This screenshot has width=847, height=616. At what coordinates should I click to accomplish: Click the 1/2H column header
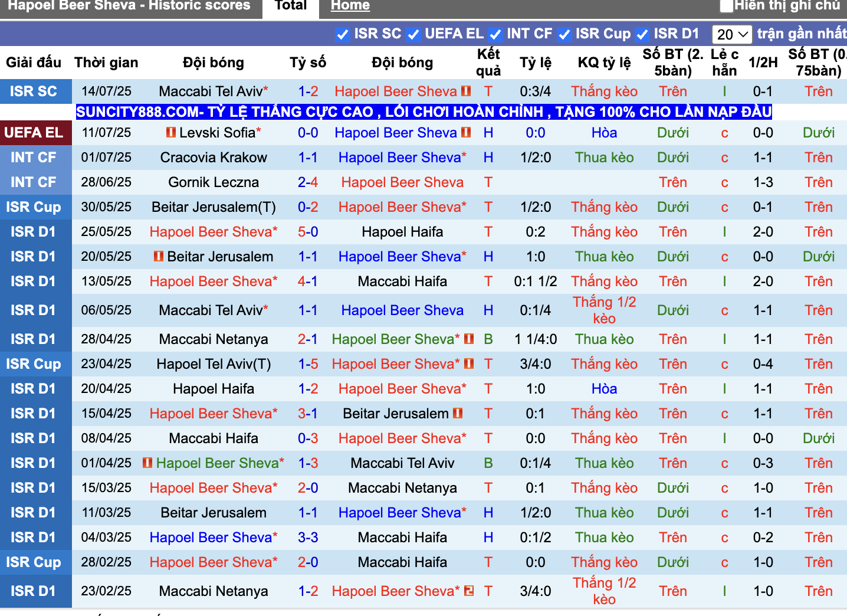point(763,63)
